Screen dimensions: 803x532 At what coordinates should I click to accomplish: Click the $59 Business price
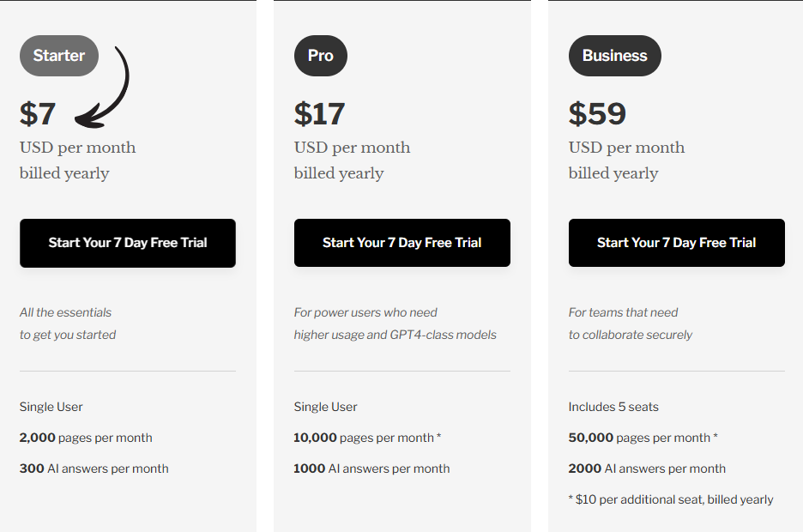[x=597, y=113]
